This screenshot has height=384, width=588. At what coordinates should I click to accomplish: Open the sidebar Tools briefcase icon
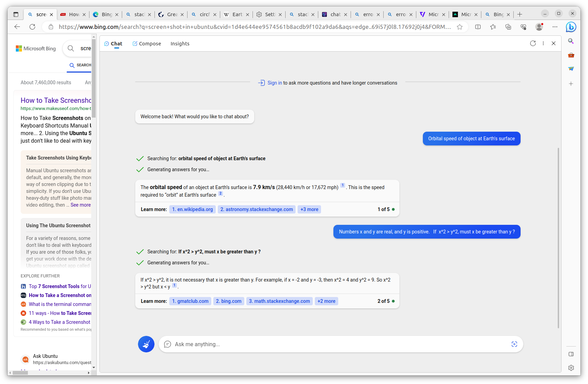click(571, 55)
